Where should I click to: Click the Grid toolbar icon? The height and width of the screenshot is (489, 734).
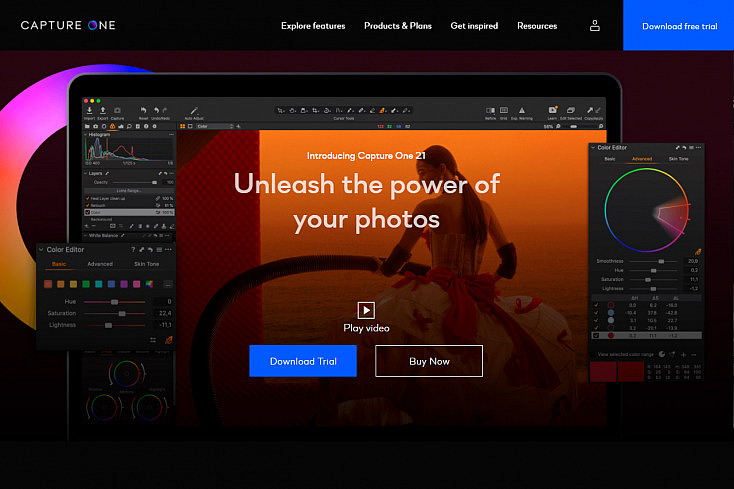pos(504,110)
